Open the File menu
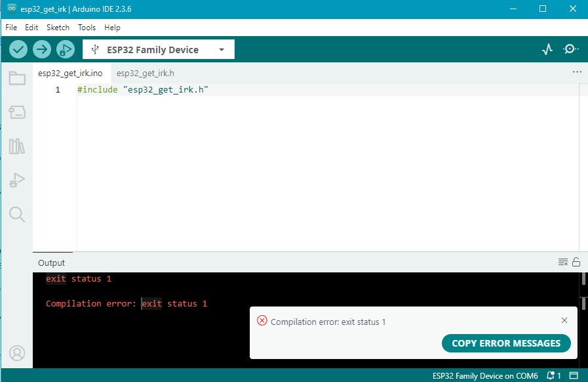The image size is (588, 382). pyautogui.click(x=11, y=28)
